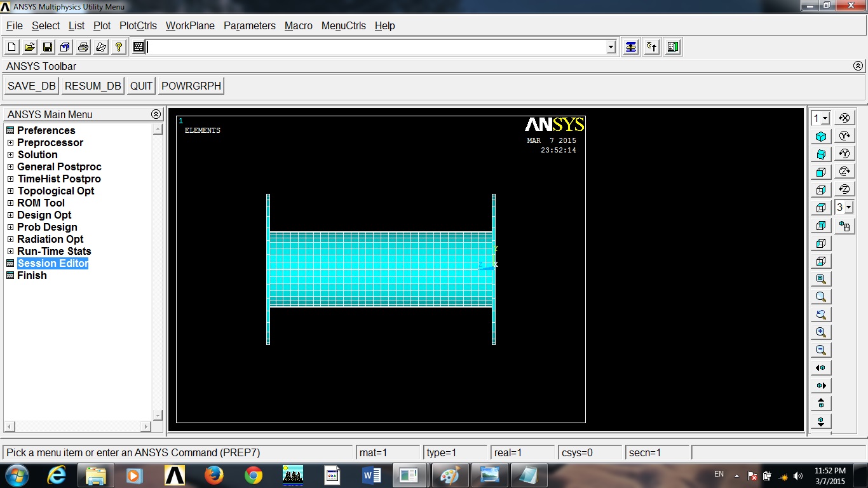The height and width of the screenshot is (488, 868).
Task: Expand the Design Opt node
Action: [11, 215]
